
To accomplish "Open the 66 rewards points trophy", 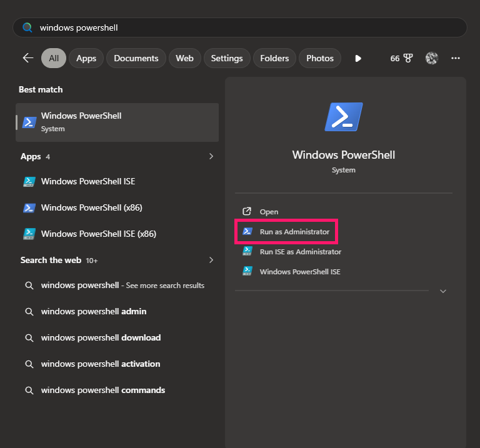I will pyautogui.click(x=401, y=58).
